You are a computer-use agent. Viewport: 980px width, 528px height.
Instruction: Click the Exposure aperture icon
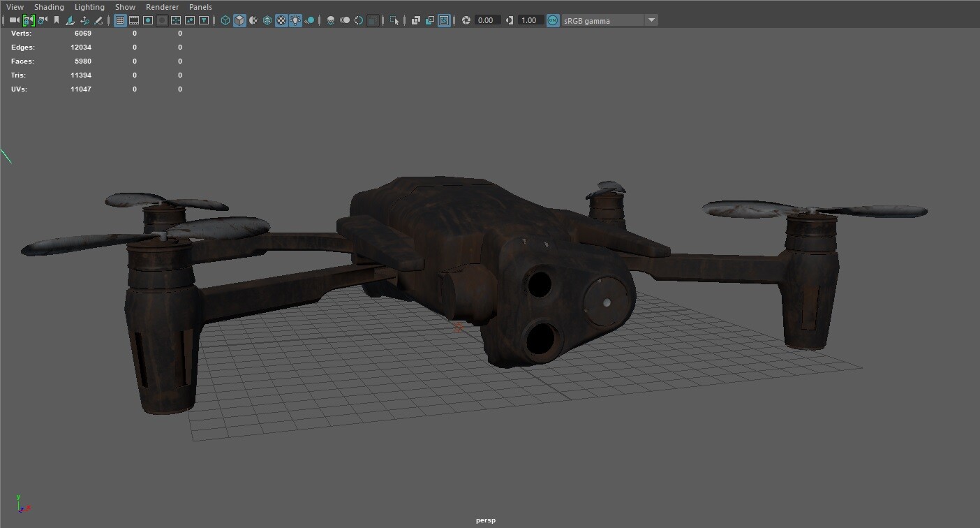coord(466,20)
